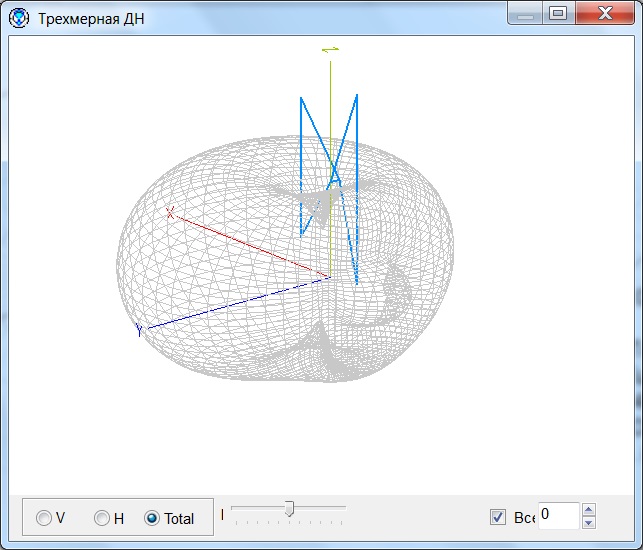The height and width of the screenshot is (550, 643).
Task: Toggle the Все checkbox
Action: click(x=498, y=517)
